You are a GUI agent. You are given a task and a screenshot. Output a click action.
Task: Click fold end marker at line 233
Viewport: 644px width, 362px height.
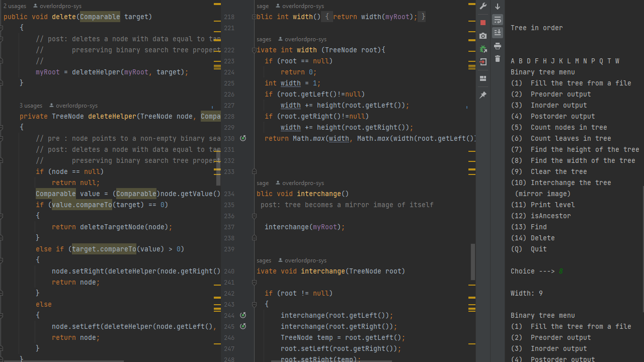coord(254,171)
